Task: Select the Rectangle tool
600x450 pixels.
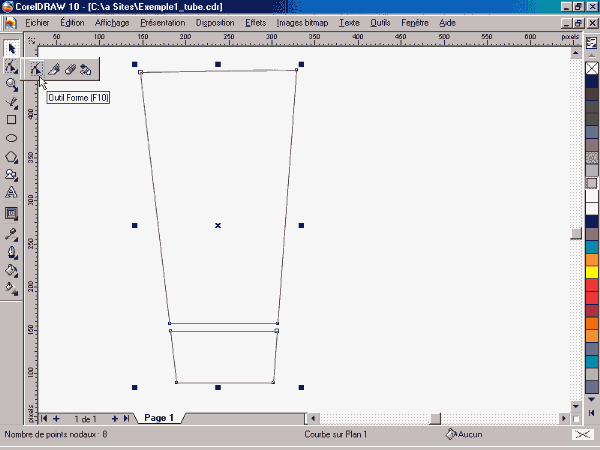Action: pos(11,120)
